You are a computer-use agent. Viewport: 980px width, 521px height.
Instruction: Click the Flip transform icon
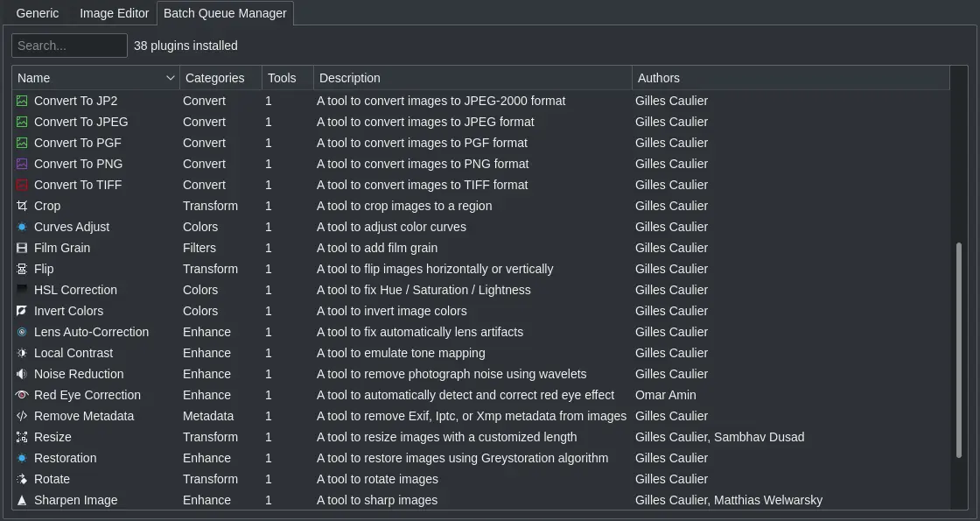click(x=21, y=269)
